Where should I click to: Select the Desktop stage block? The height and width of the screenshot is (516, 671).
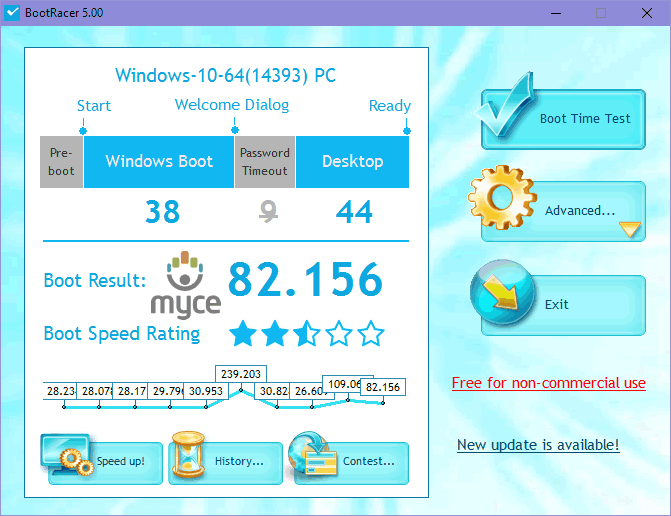(x=353, y=162)
